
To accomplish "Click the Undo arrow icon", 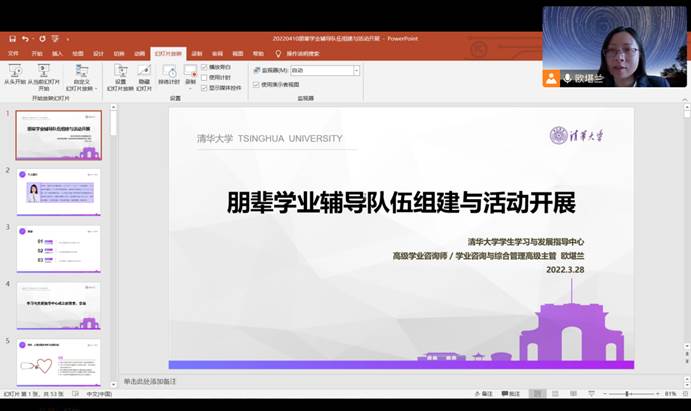I will (x=25, y=39).
